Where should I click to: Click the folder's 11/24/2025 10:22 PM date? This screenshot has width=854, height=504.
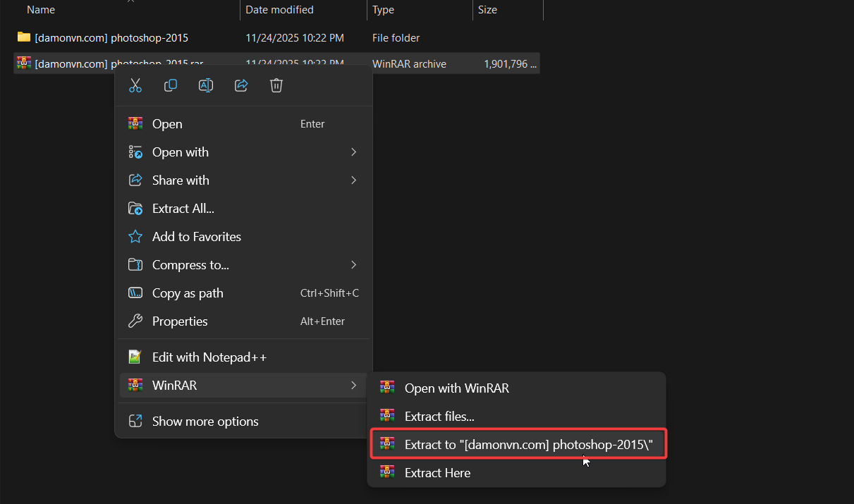tap(295, 37)
